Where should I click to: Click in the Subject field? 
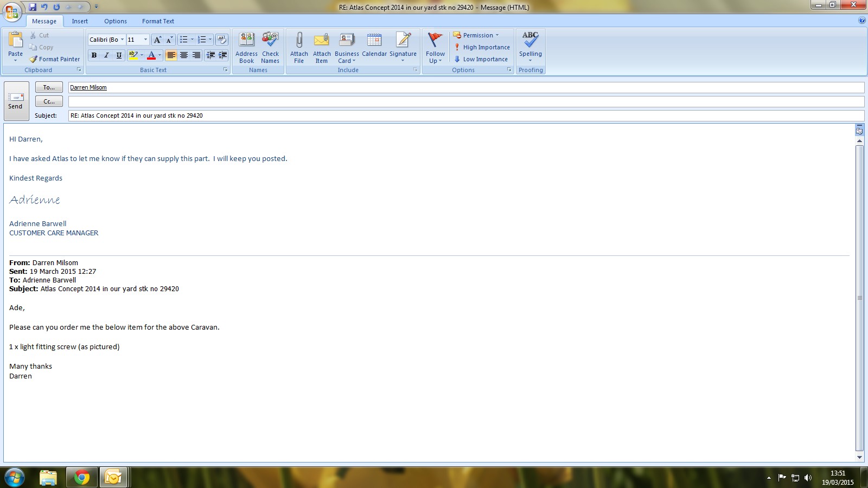[466, 115]
